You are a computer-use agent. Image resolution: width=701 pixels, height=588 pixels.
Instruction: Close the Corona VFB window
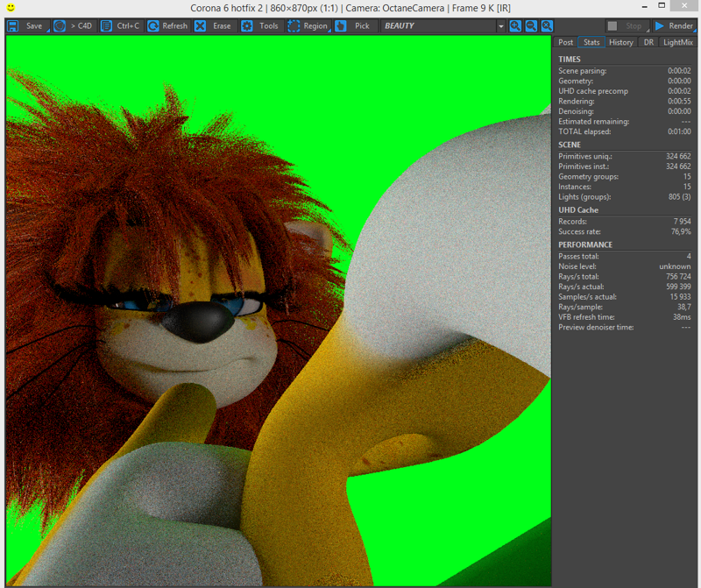tap(684, 6)
